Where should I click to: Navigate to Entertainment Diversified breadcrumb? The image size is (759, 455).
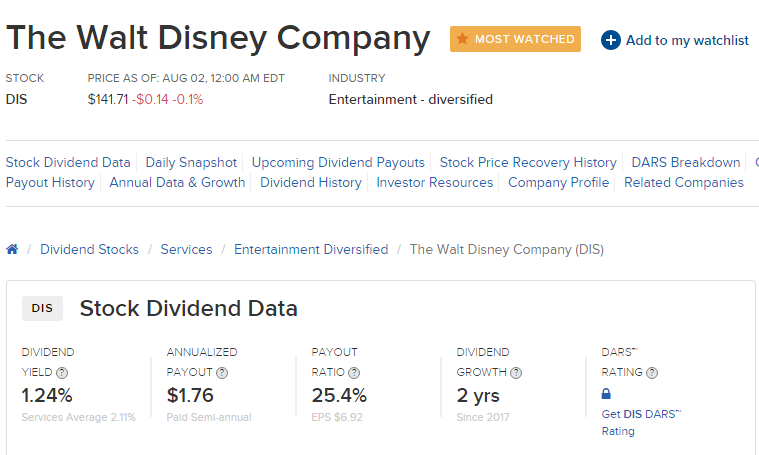coord(311,249)
